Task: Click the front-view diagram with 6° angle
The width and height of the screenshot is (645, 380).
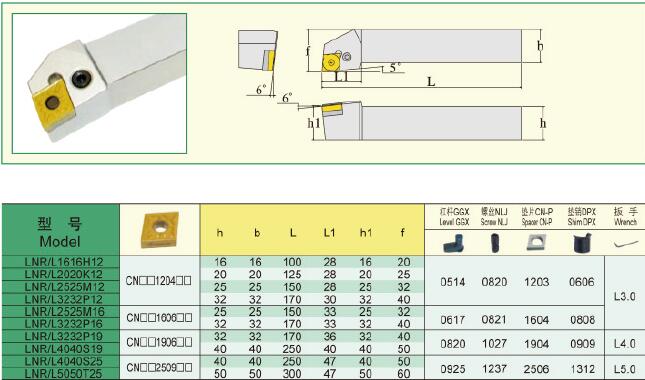Action: [258, 63]
